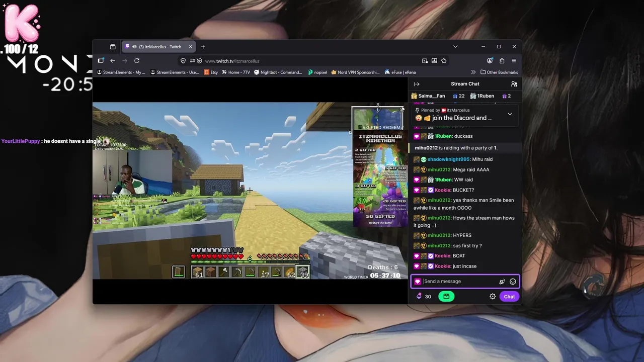Open the browser hamburger menu
644x362 pixels.
click(514, 61)
